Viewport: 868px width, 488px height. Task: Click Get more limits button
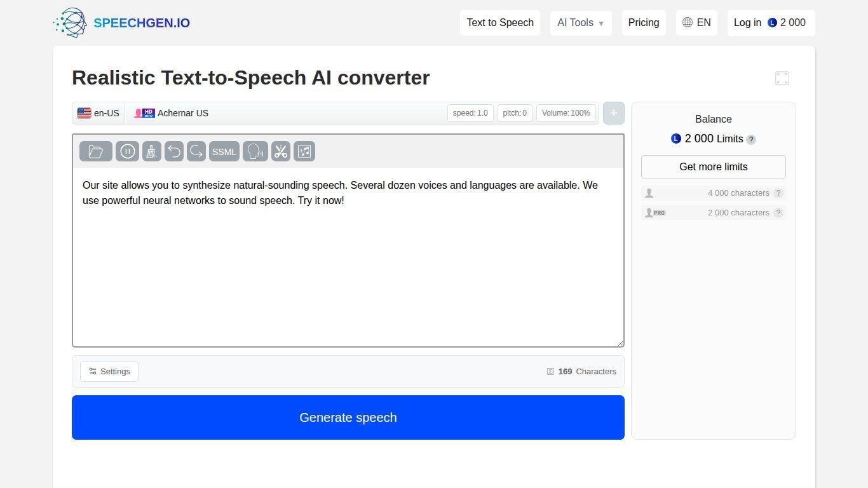tap(713, 167)
